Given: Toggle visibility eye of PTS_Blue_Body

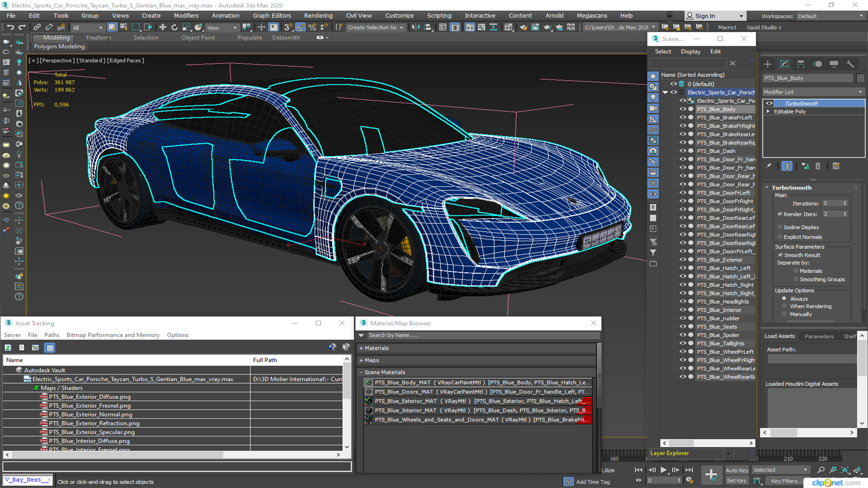Looking at the screenshot, I should point(683,109).
